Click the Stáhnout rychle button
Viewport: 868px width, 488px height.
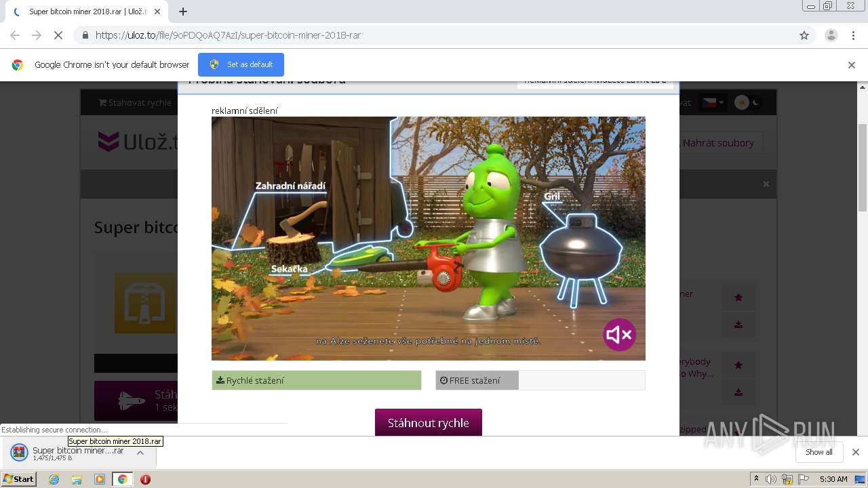click(429, 422)
